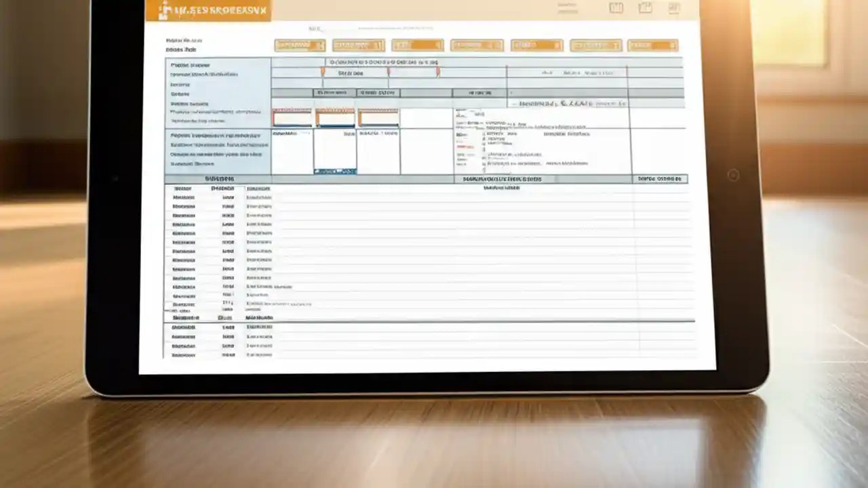Select the blue save icon below the middle thumbnail

tap(334, 171)
